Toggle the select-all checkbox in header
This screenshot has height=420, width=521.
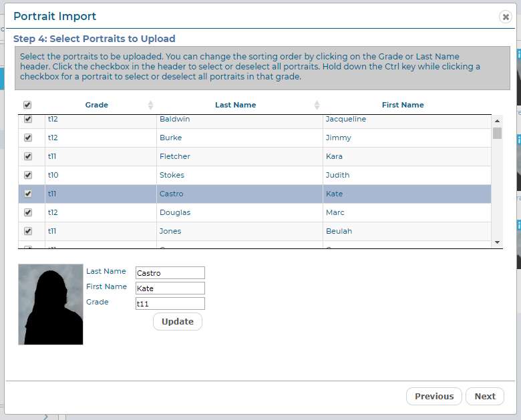(x=27, y=105)
